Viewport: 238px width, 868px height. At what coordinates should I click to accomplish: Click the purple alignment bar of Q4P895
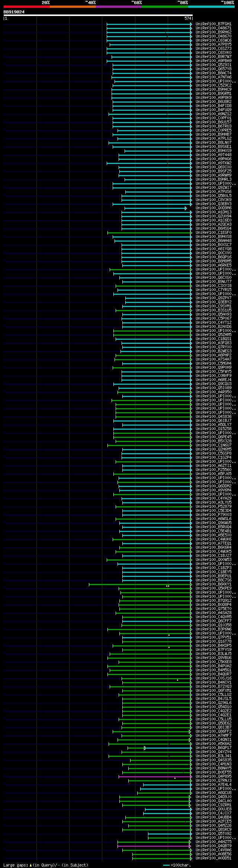point(155,777)
